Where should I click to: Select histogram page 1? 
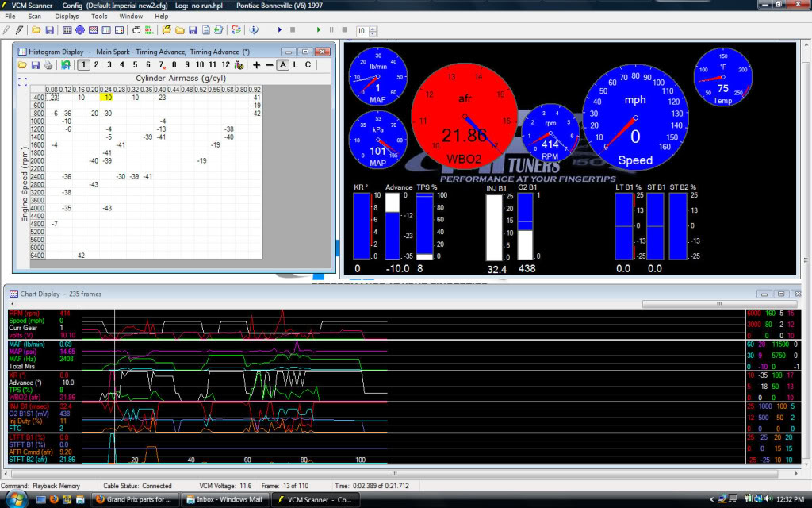pos(83,65)
